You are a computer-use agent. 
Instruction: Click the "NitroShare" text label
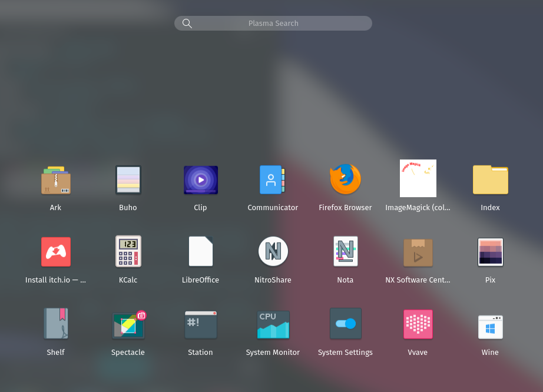tap(273, 280)
